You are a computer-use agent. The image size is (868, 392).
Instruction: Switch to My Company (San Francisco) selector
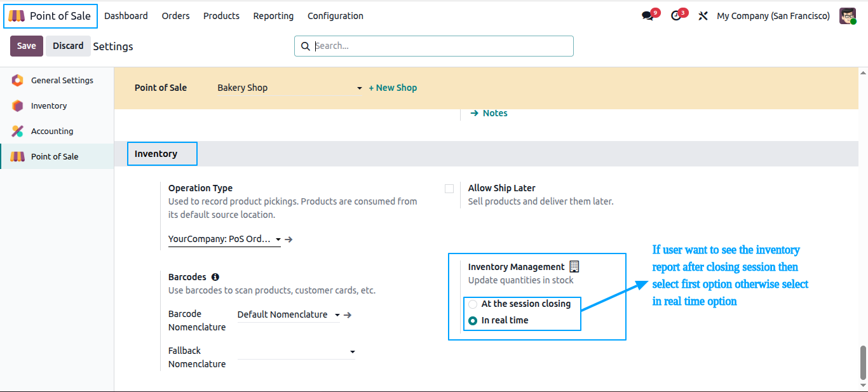point(773,16)
